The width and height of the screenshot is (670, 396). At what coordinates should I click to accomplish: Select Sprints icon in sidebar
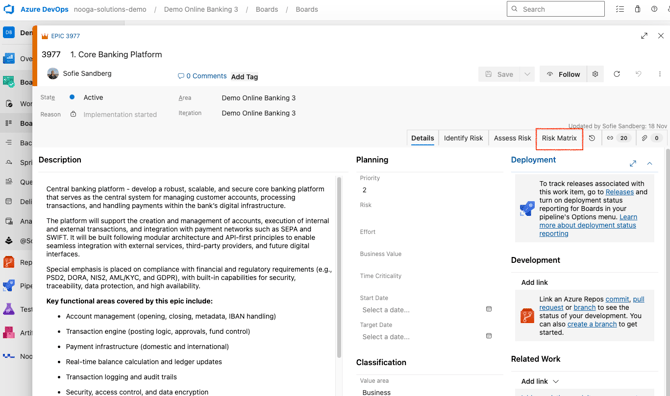coord(9,162)
